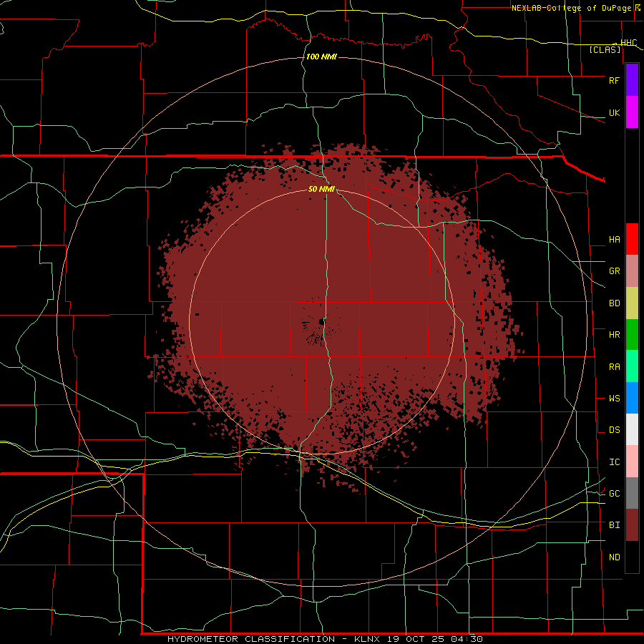Click the HHC product code label
This screenshot has width=644, height=644.
click(x=628, y=43)
